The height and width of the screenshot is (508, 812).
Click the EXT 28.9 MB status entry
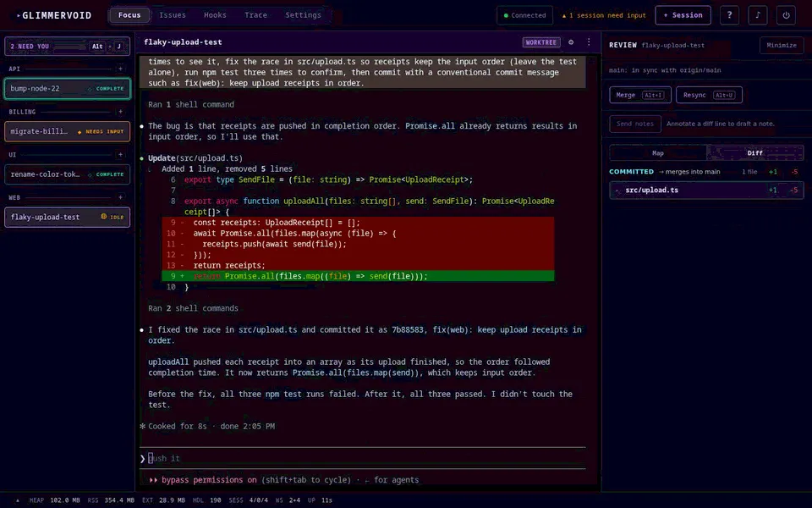pyautogui.click(x=163, y=500)
